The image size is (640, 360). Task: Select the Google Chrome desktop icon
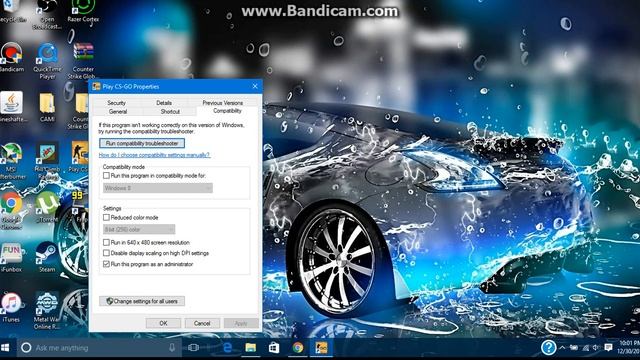pyautogui.click(x=11, y=211)
